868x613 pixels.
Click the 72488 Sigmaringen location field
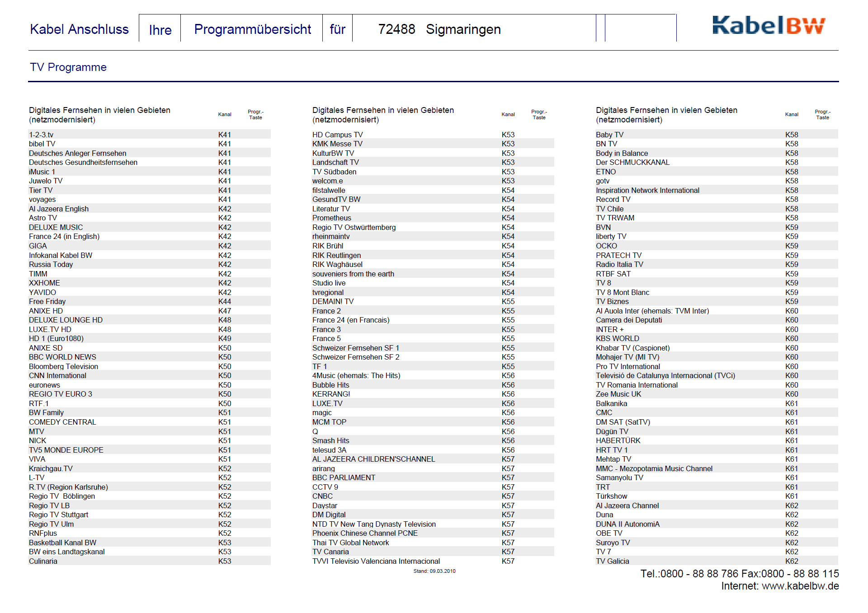[x=439, y=29]
